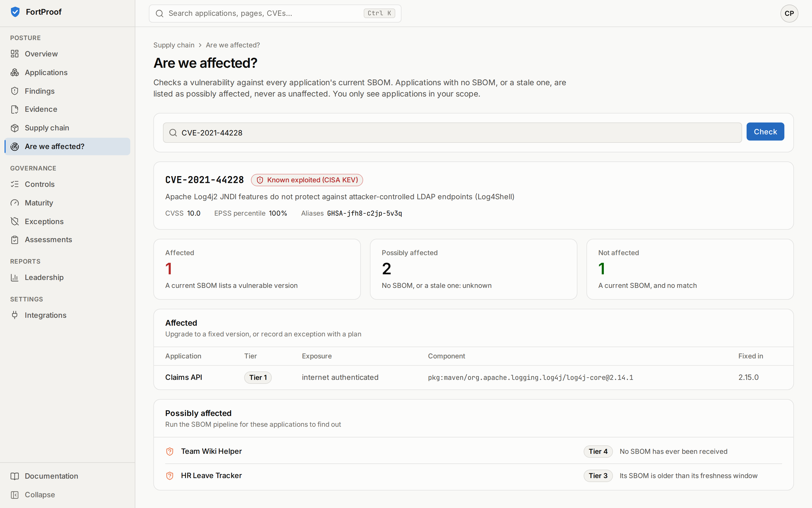812x508 pixels.
Task: Click the Integrations plug icon
Action: tap(14, 315)
